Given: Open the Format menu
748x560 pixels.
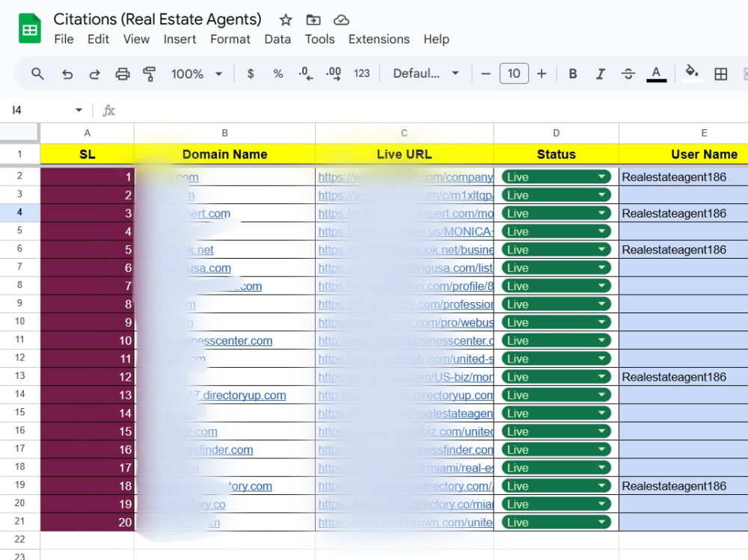Looking at the screenshot, I should (230, 39).
